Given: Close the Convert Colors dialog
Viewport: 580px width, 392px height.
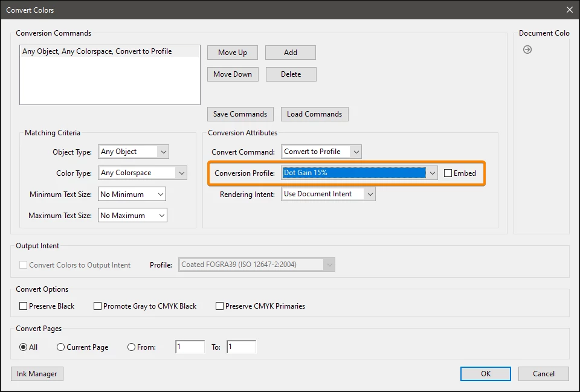Looking at the screenshot, I should (x=570, y=10).
